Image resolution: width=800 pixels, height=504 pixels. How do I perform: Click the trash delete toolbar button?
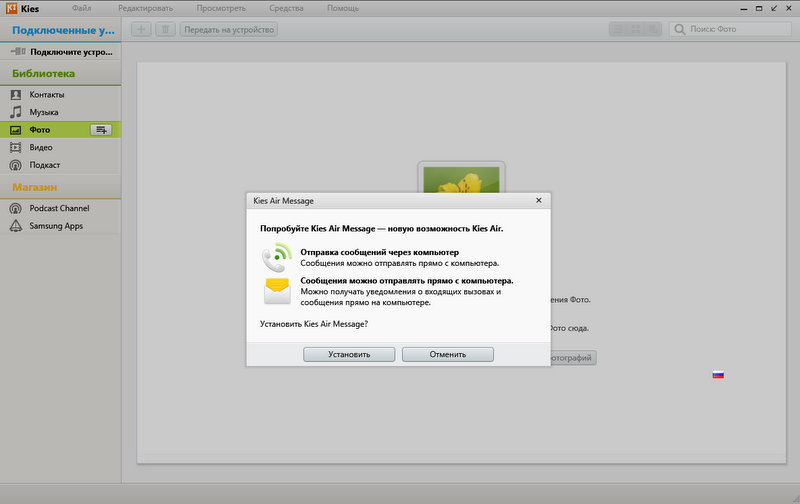(165, 30)
